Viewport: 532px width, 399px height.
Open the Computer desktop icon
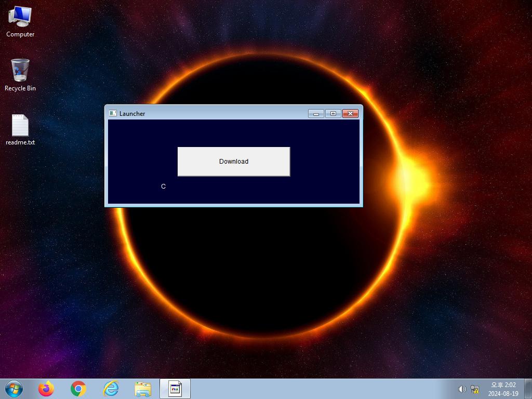[20, 22]
